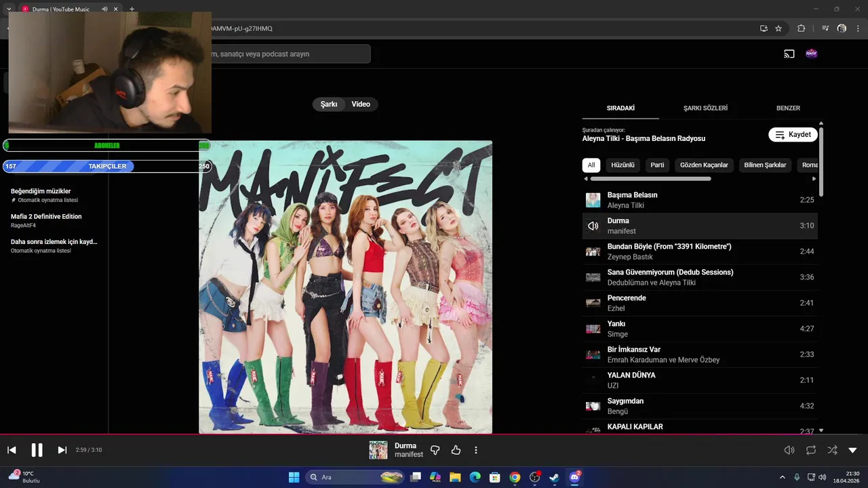Open the ŞARKI SÖZLERİ tab
This screenshot has width=868, height=488.
[x=705, y=108]
